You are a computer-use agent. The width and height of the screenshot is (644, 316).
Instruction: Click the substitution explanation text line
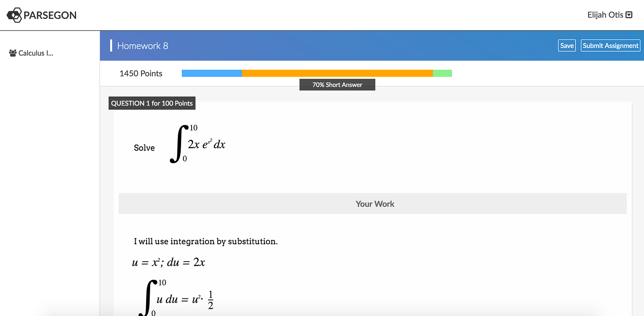tap(206, 241)
